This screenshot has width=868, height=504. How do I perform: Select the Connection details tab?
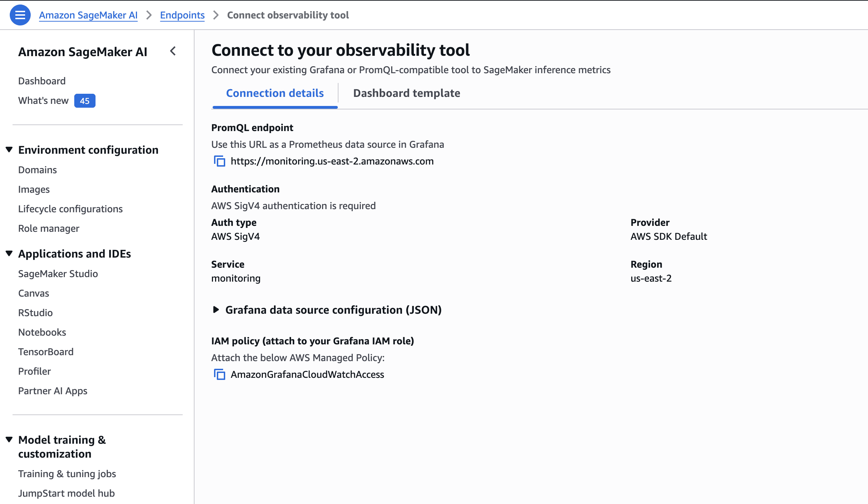click(x=275, y=93)
